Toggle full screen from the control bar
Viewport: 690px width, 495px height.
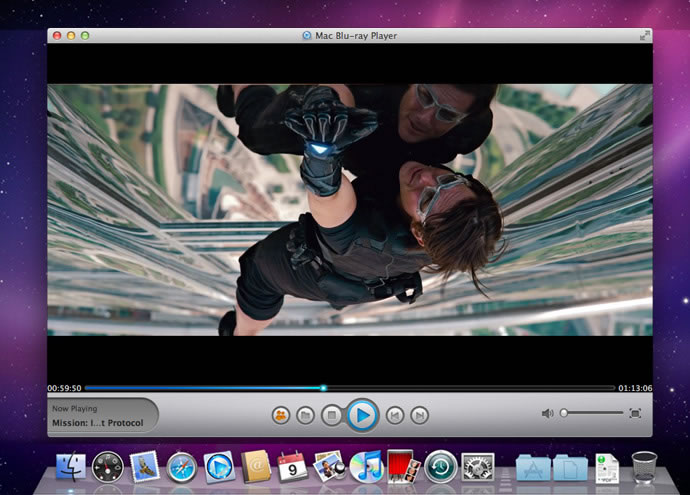[635, 413]
